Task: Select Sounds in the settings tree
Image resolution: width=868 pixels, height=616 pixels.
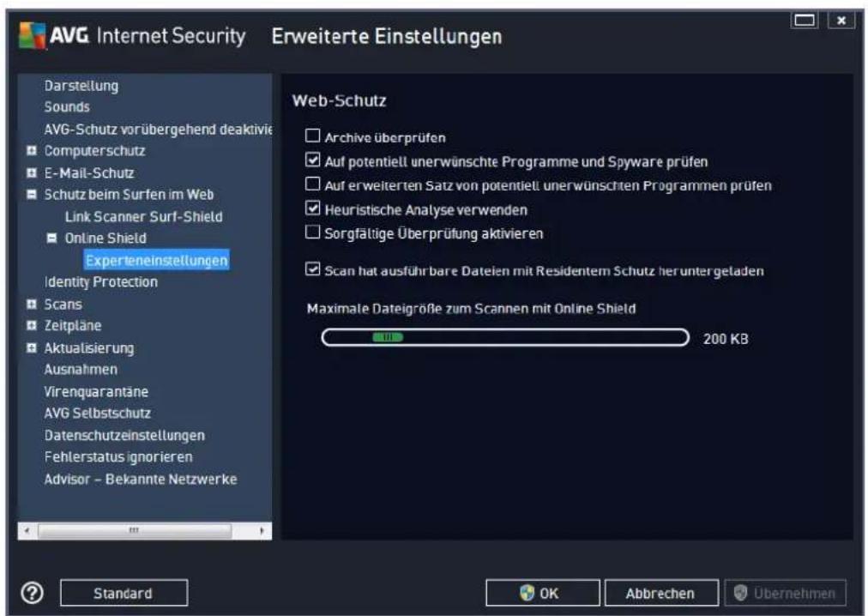Action: [67, 107]
